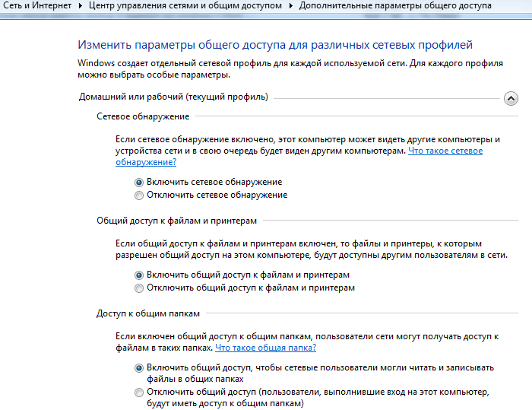This screenshot has width=532, height=410.
Task: Click the Домашний или рабочий (текущий профиль) heading
Action: 173,97
